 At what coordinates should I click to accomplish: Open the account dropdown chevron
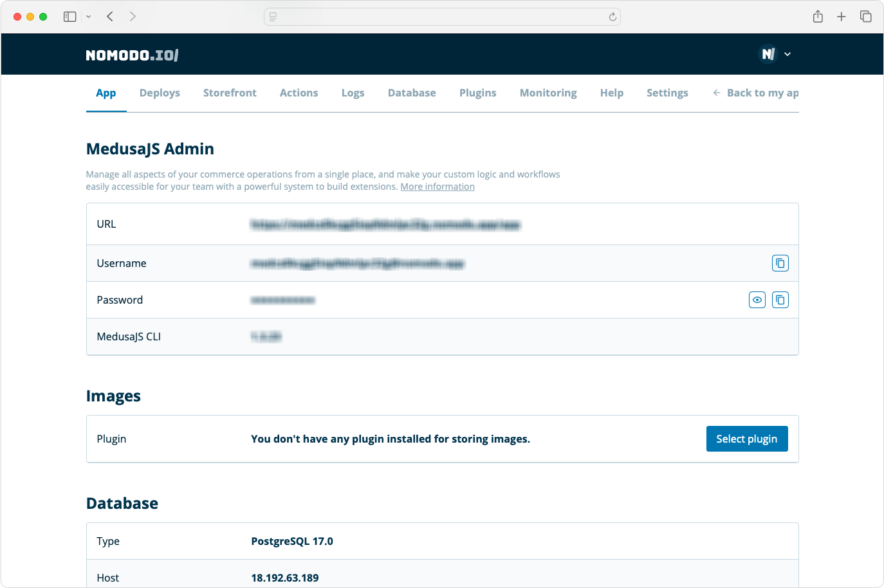[x=787, y=54]
